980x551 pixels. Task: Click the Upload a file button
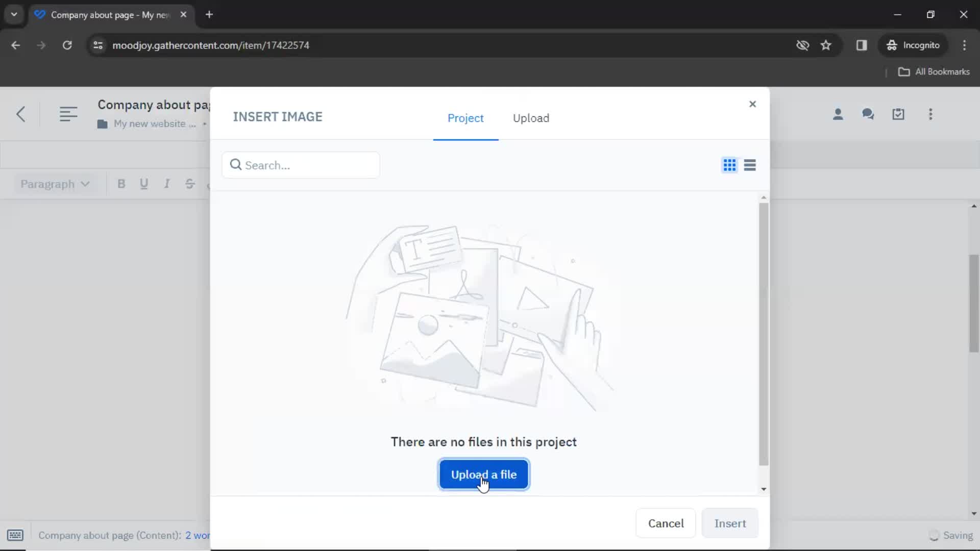484,474
